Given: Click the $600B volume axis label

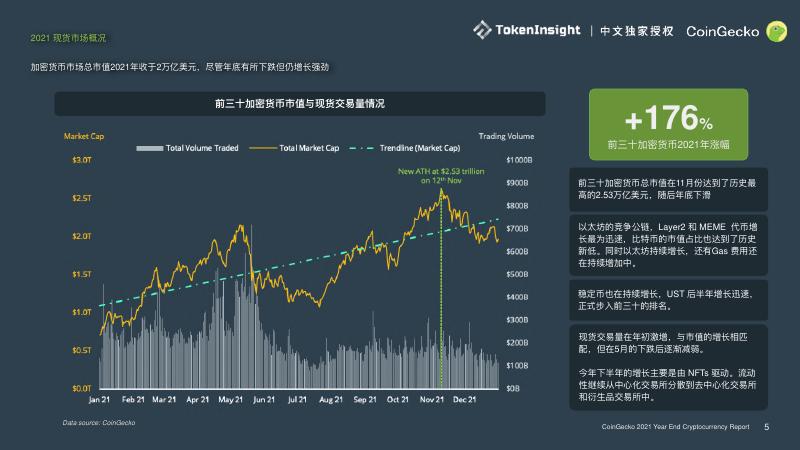Looking at the screenshot, I should click(517, 252).
